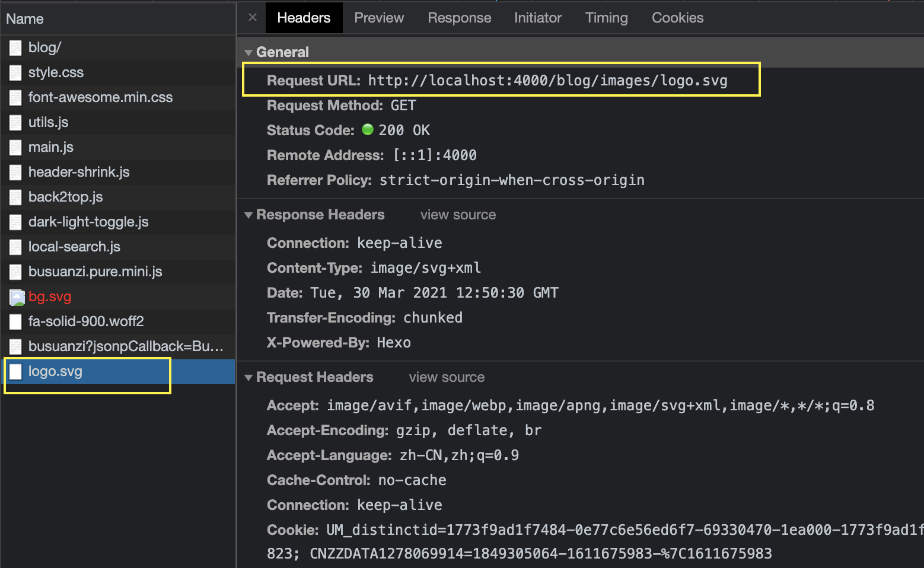Click the file icon next to blog/
This screenshot has height=568, width=924.
(15, 47)
